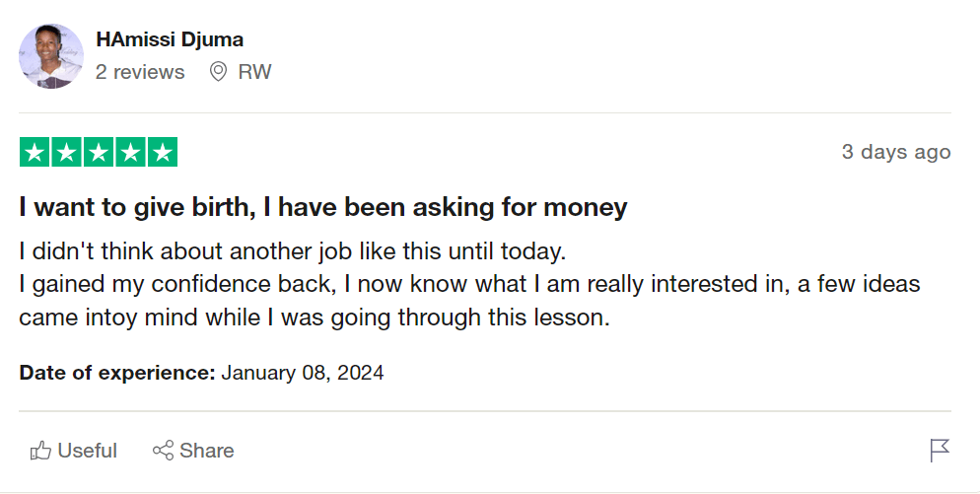Click the "Date of experience:" label
The image size is (980, 494).
click(x=117, y=373)
